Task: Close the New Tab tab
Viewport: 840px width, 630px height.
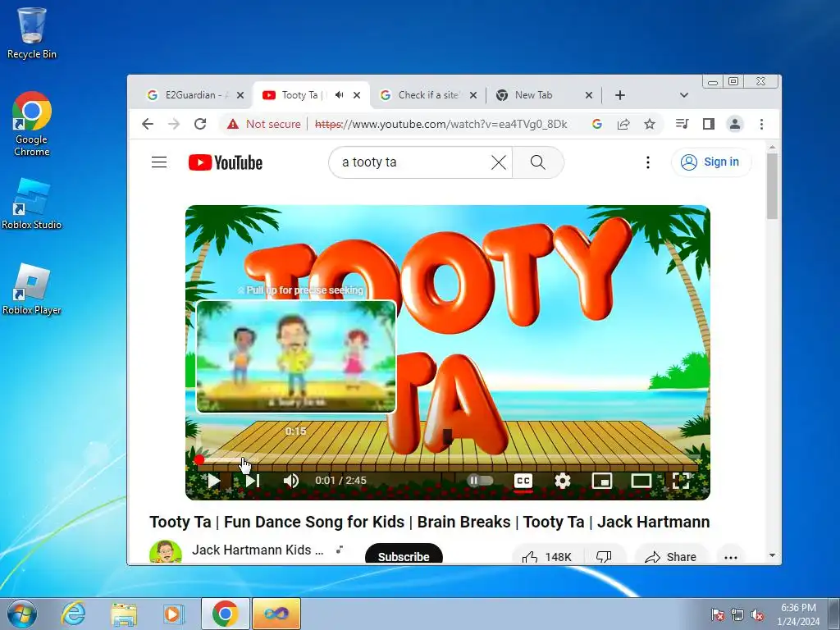Action: [589, 95]
